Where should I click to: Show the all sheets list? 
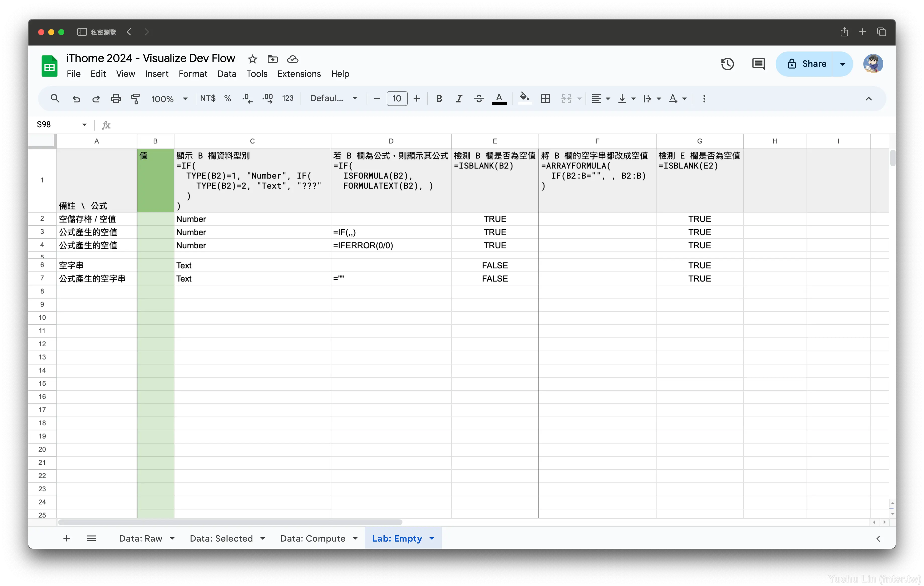tap(91, 538)
